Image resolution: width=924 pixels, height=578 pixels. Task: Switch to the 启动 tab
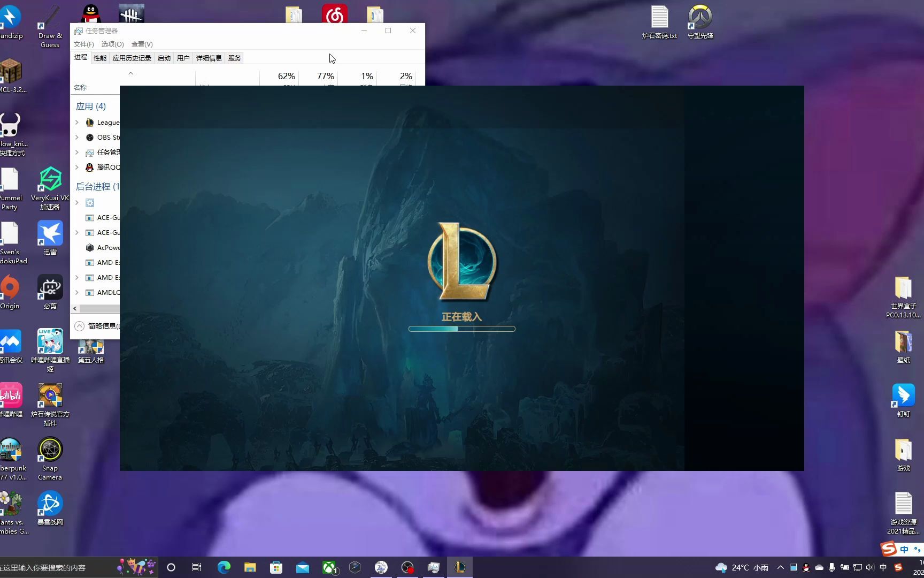pyautogui.click(x=164, y=58)
